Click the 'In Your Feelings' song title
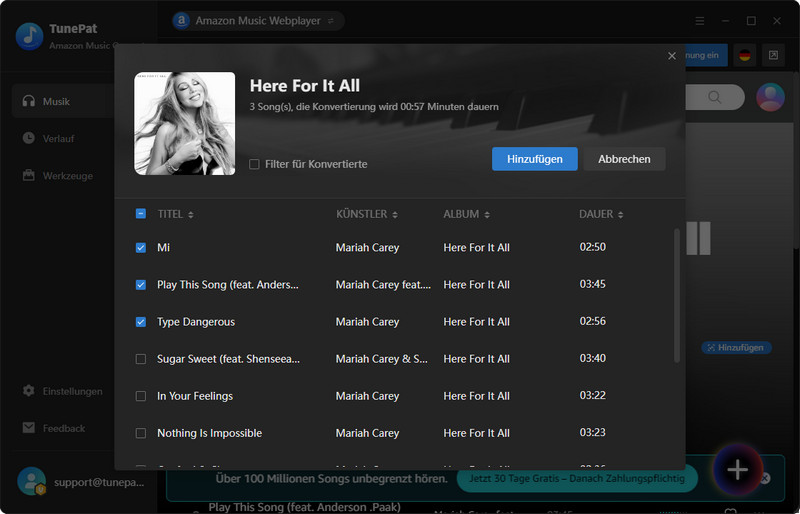 tap(195, 396)
